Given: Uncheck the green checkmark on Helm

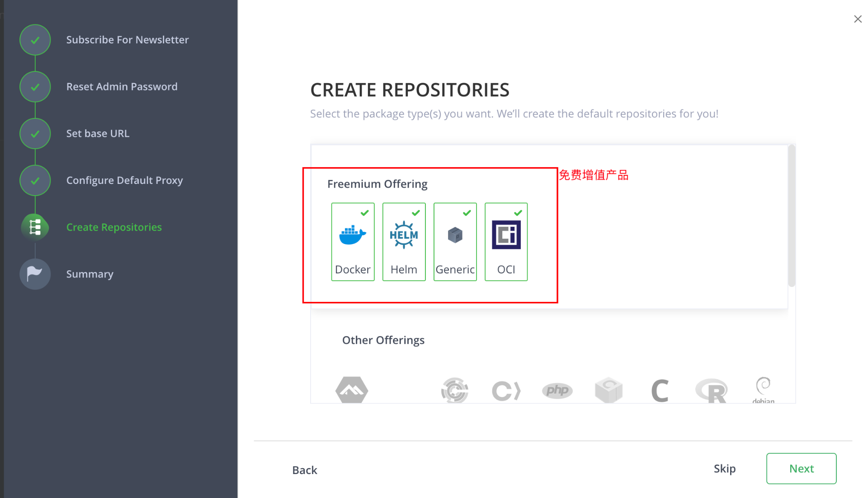Looking at the screenshot, I should tap(416, 213).
